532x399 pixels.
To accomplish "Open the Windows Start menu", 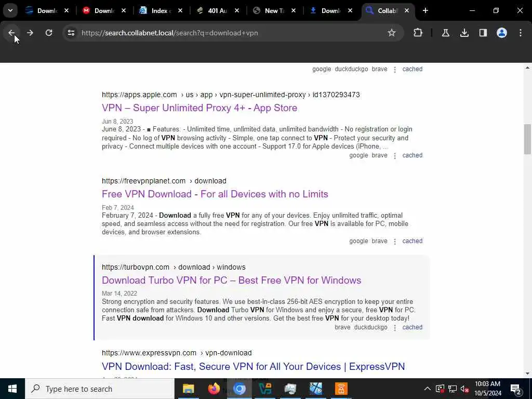I will tap(12, 389).
